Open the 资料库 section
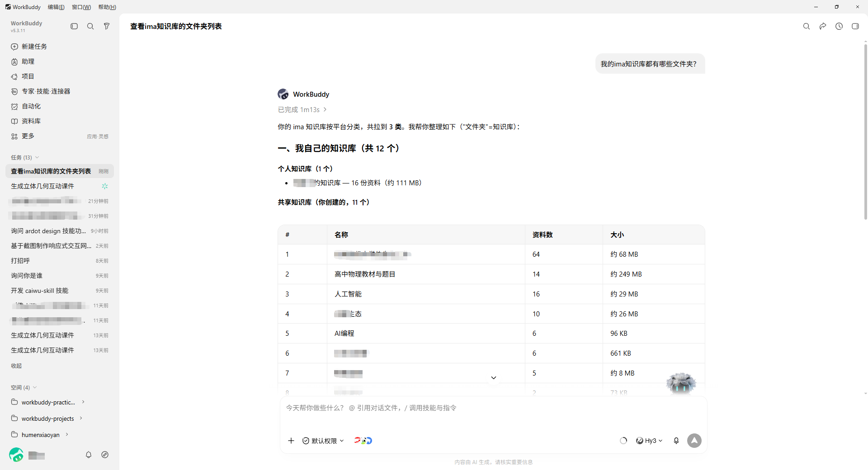Image resolution: width=868 pixels, height=470 pixels. 60,121
